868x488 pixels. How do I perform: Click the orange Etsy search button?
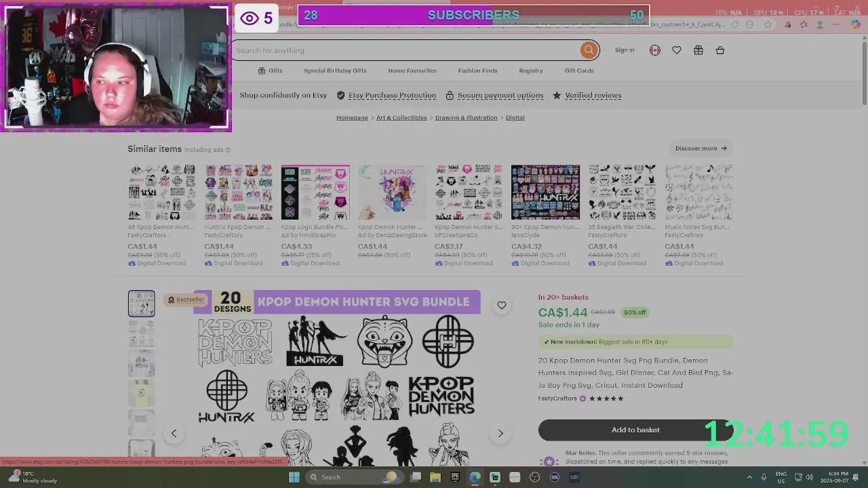click(x=589, y=50)
